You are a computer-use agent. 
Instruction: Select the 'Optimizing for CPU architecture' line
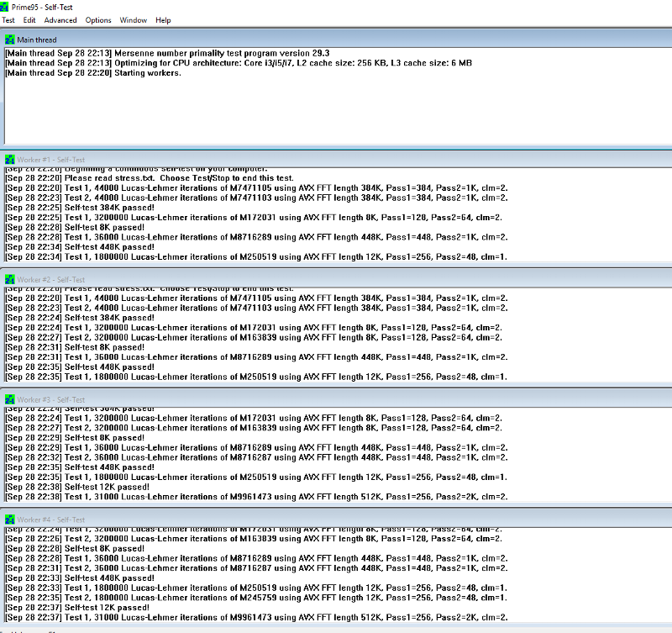point(239,63)
